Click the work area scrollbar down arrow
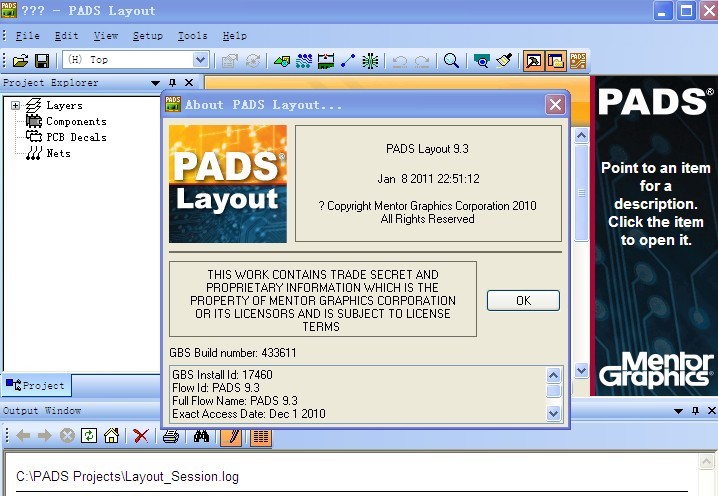718x496 pixels. point(582,370)
